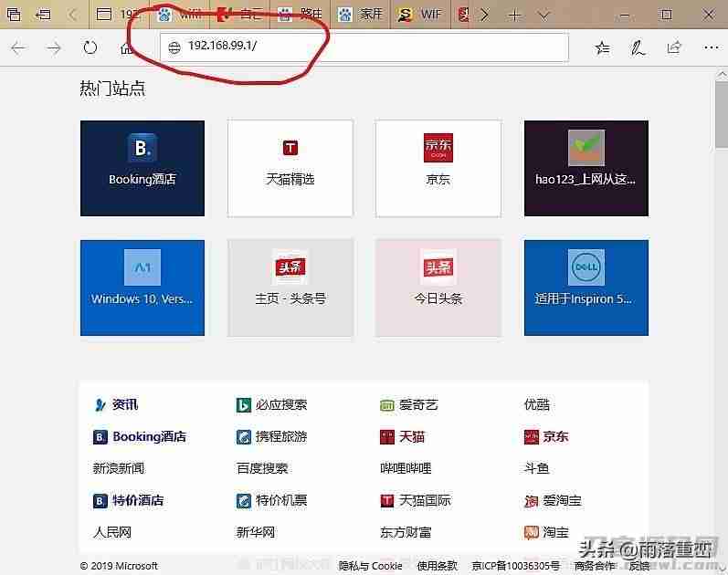Visit 新浪新闻

tap(119, 468)
